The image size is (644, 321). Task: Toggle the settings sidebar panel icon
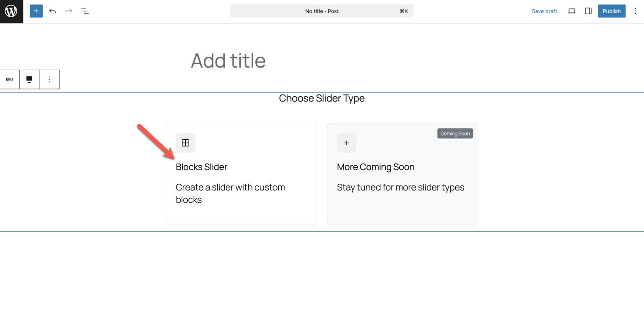point(588,11)
